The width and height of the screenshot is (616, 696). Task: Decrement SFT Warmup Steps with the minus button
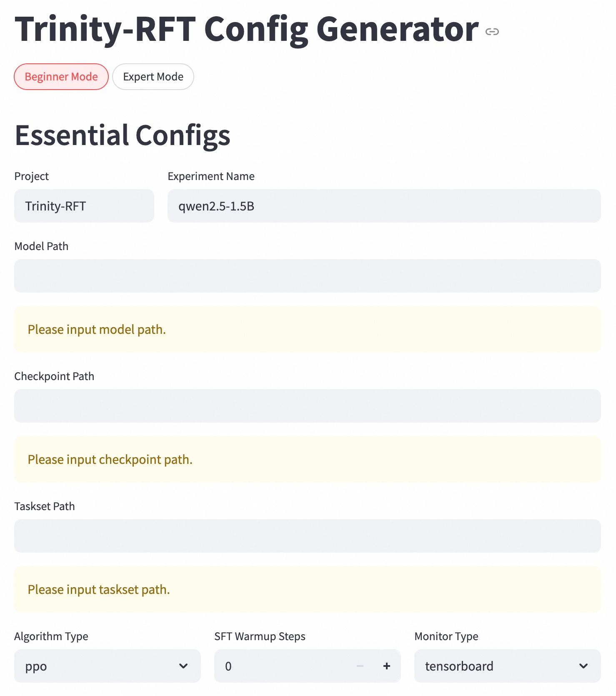360,666
